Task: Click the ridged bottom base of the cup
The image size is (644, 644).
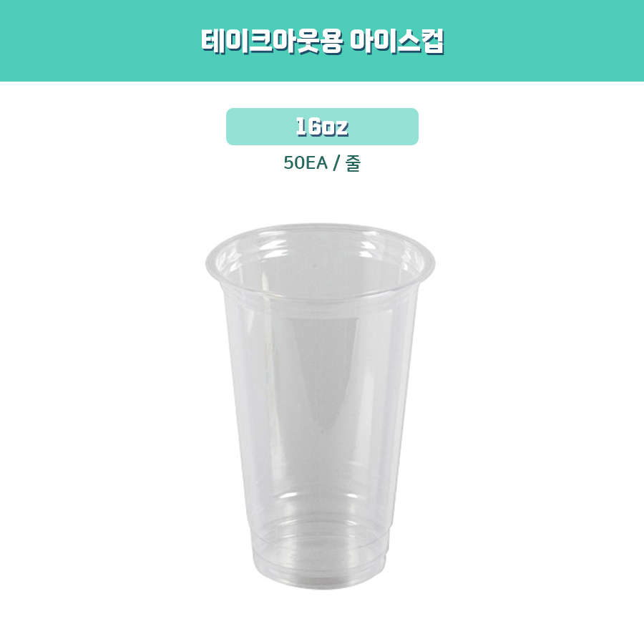Action: (320, 559)
